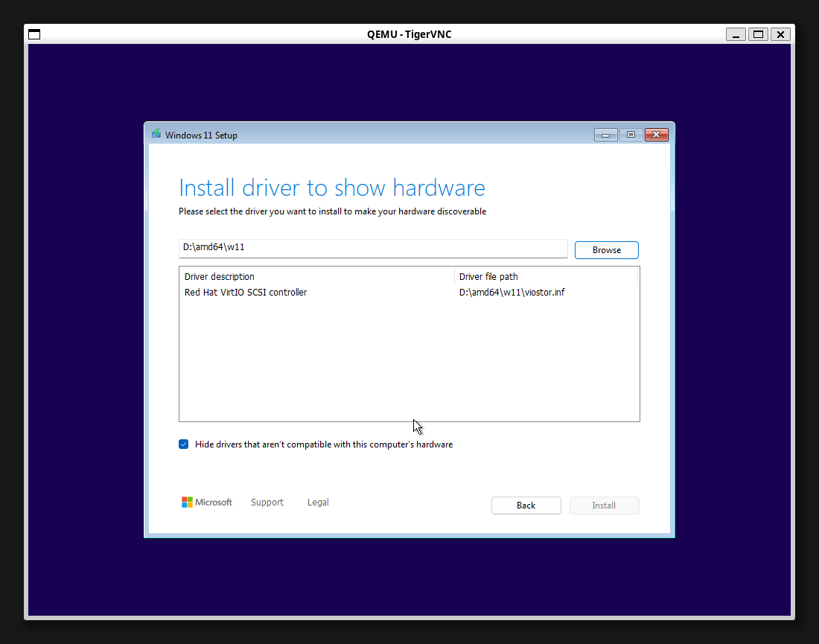The height and width of the screenshot is (644, 819).
Task: Minimize the Windows 11 Setup dialog
Action: click(606, 135)
